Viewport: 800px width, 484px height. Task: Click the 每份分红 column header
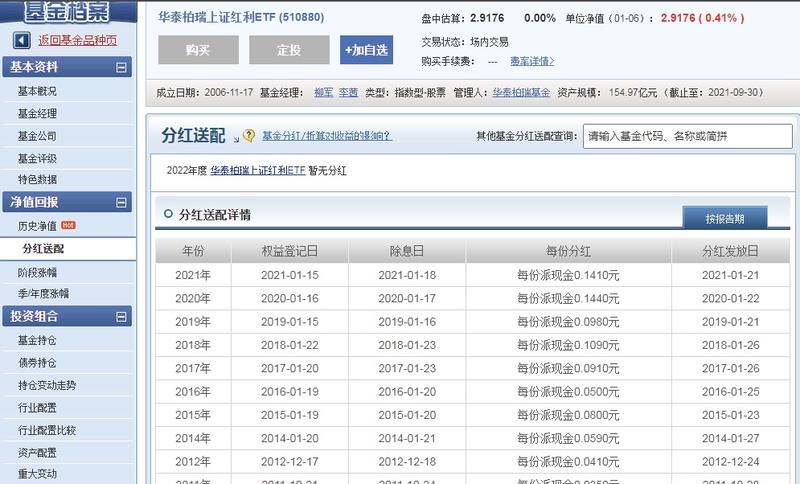[568, 251]
